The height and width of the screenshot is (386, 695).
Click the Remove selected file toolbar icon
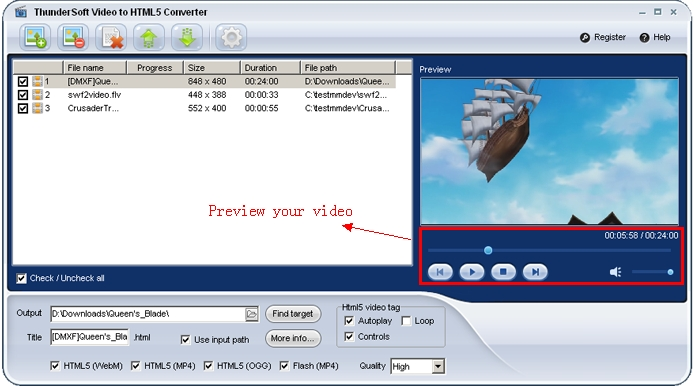pos(73,37)
